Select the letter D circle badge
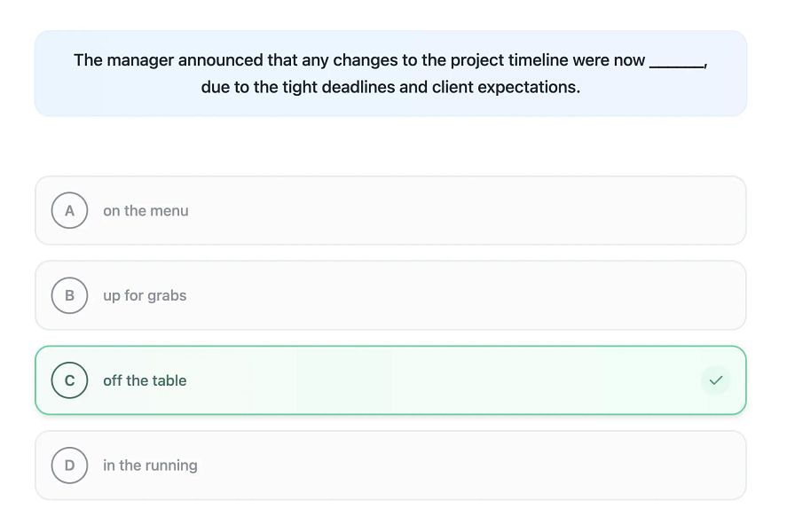Viewport: 787px width, 532px height. click(70, 465)
